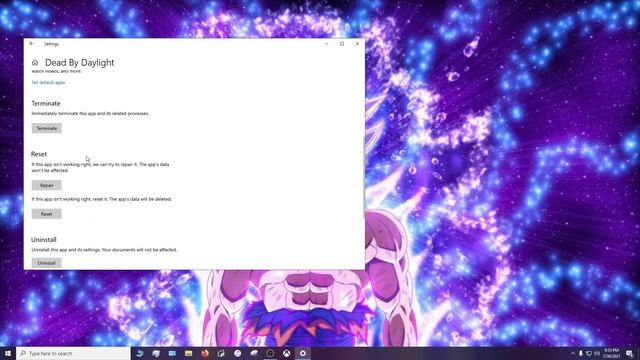Viewport: 640px width, 360px height.
Task: Launch Edge from the taskbar
Action: pos(140,353)
